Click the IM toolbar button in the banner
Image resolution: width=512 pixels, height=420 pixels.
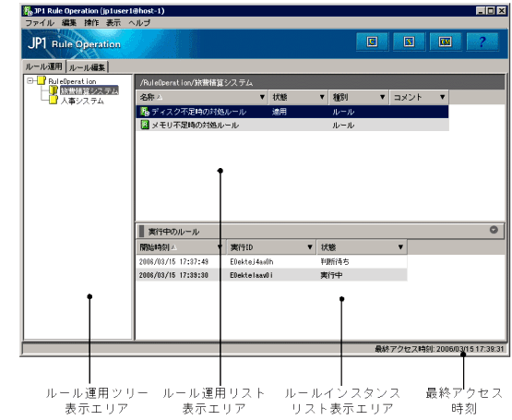pos(446,42)
